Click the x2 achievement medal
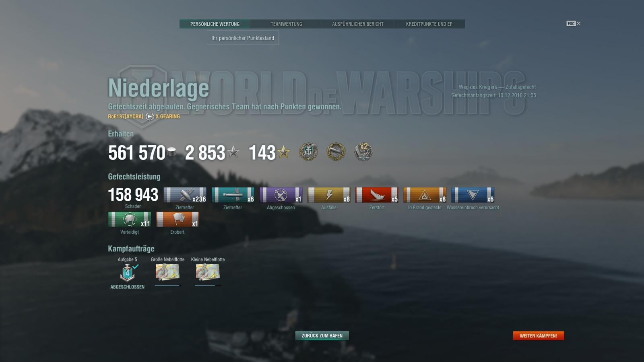This screenshot has width=644, height=362. coord(363,152)
